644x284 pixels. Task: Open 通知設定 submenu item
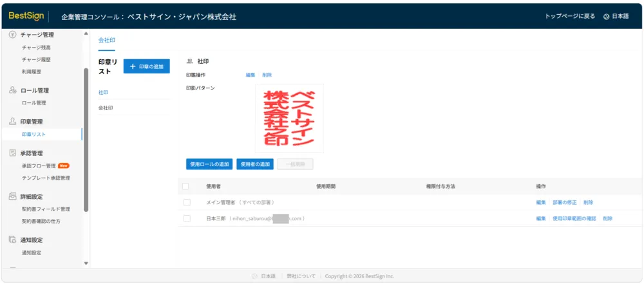pos(32,252)
